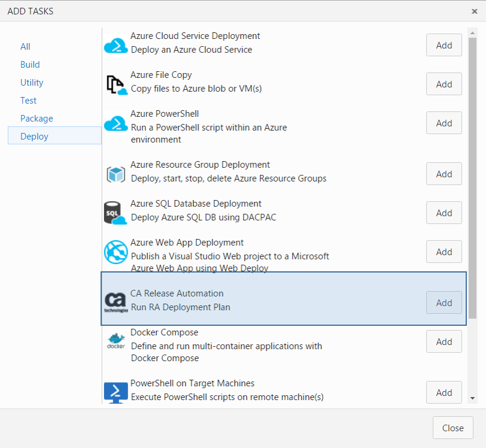Click the Azure Web App globe icon
The width and height of the screenshot is (486, 448).
[116, 252]
